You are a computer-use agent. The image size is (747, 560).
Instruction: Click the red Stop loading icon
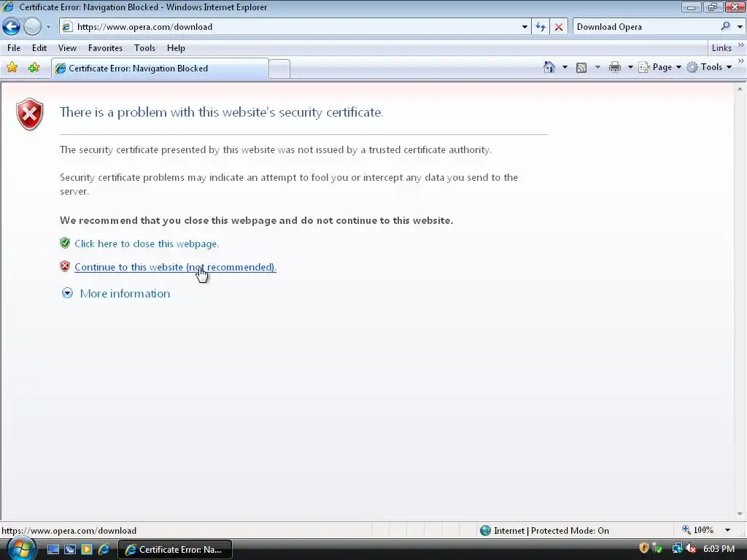[x=558, y=27]
